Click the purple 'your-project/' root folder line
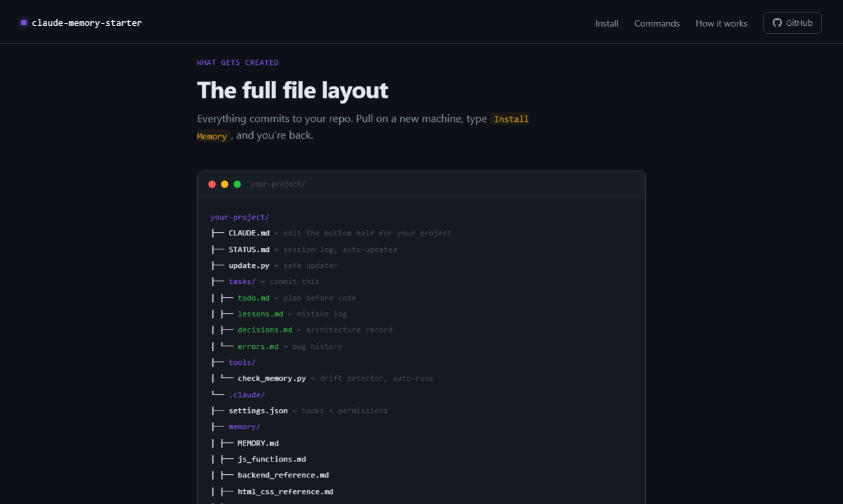Image resolution: width=843 pixels, height=504 pixels. (240, 217)
